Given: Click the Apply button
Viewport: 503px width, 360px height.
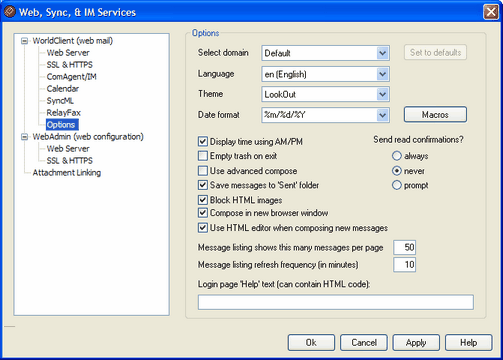Looking at the screenshot, I should (x=416, y=343).
